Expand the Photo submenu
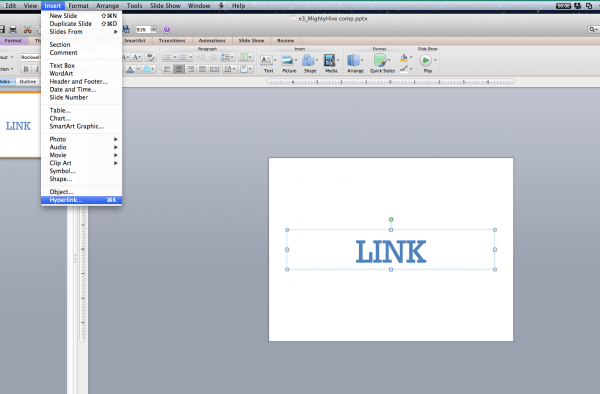This screenshot has width=600, height=394. 82,139
